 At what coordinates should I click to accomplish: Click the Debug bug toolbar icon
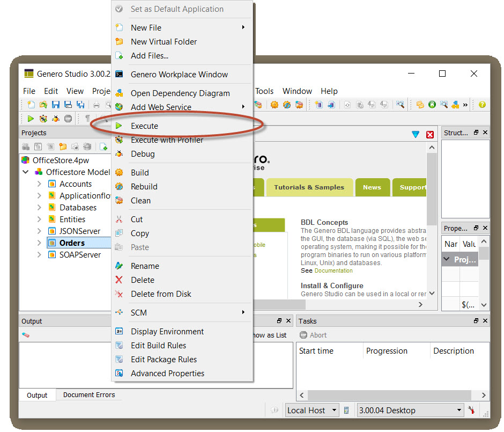pyautogui.click(x=56, y=119)
